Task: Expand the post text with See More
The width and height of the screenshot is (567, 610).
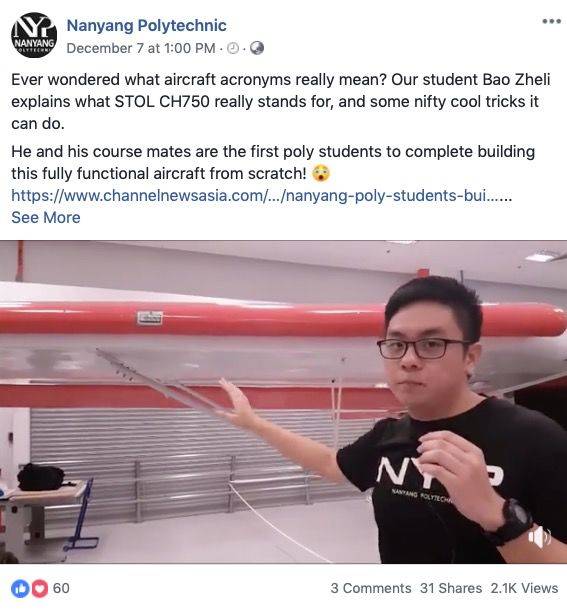Action: pyautogui.click(x=46, y=217)
